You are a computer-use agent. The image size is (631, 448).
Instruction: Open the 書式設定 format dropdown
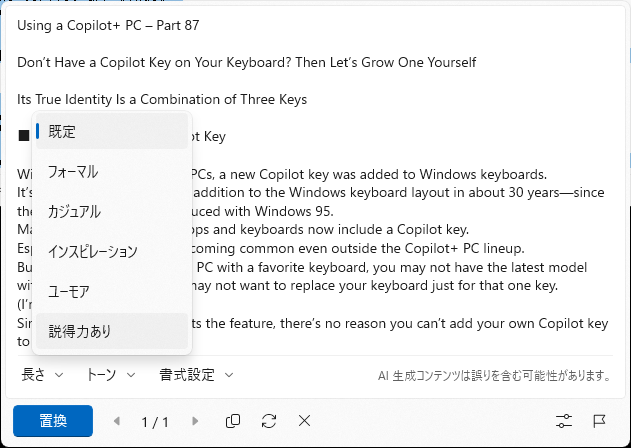(x=196, y=375)
